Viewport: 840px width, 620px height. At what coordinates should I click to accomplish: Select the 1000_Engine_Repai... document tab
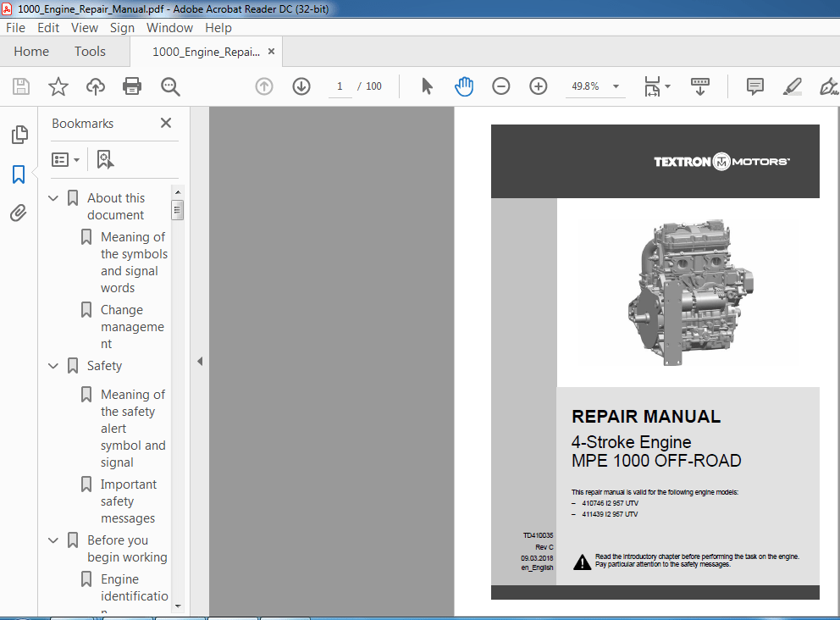coord(206,52)
